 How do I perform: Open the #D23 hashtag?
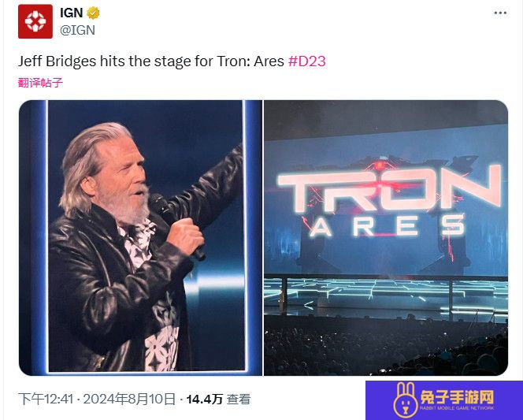pyautogui.click(x=307, y=61)
